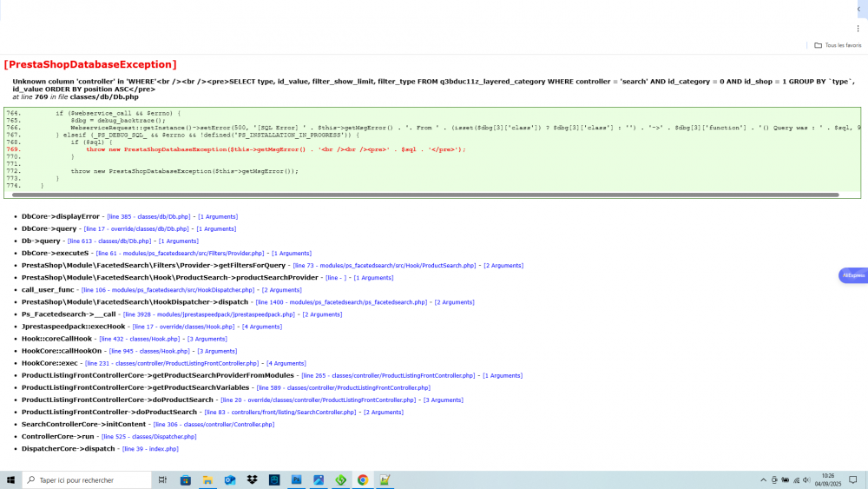Expand arguments for DbCore->displayError
This screenshot has height=489, width=868.
coord(218,216)
